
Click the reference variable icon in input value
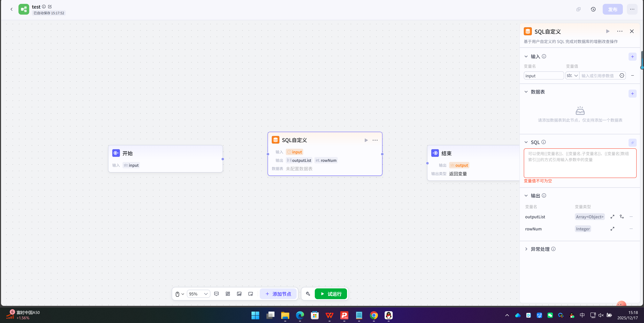(622, 76)
